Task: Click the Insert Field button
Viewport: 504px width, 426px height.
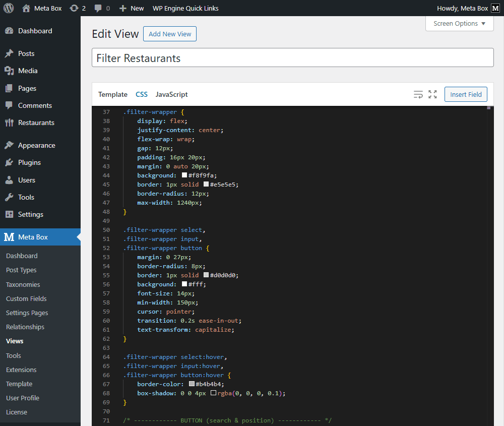Action: pos(465,94)
